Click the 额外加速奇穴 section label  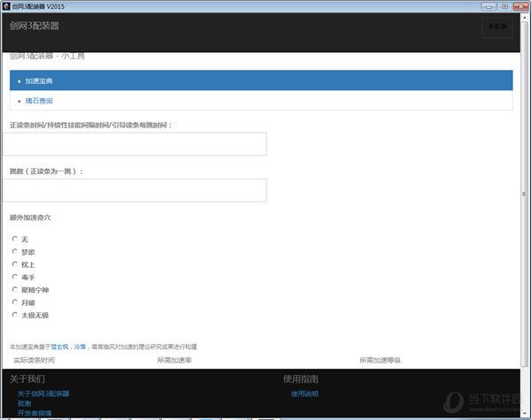30,218
